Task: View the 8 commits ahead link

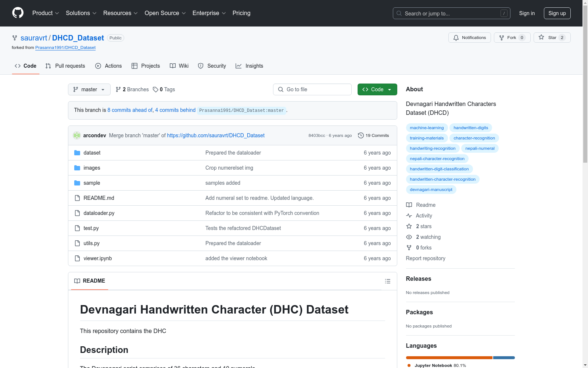Action: coord(130,110)
